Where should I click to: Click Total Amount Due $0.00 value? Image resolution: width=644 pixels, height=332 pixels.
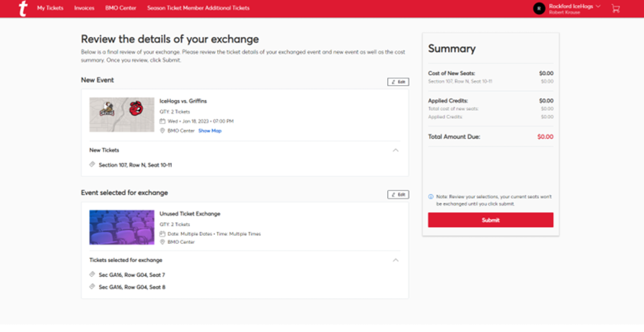click(545, 137)
